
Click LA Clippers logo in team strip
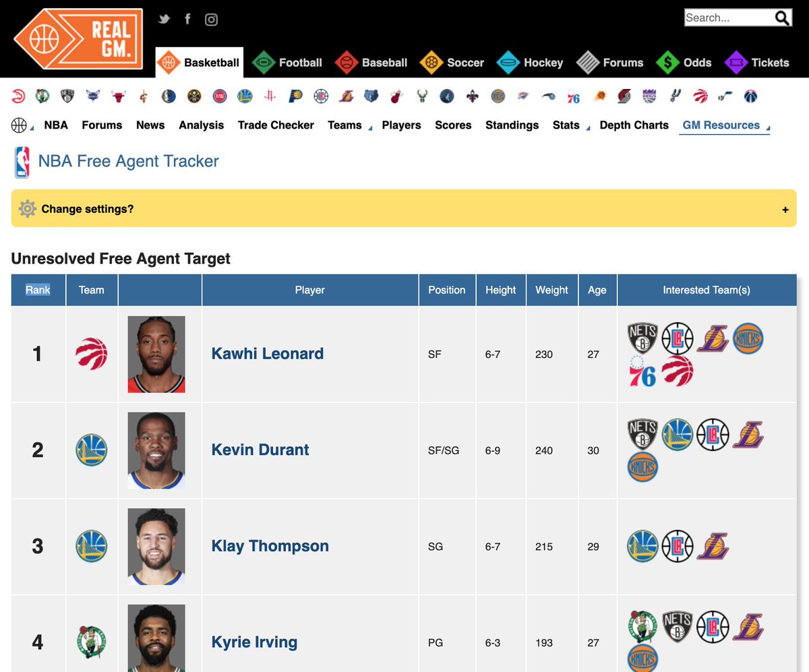[321, 96]
